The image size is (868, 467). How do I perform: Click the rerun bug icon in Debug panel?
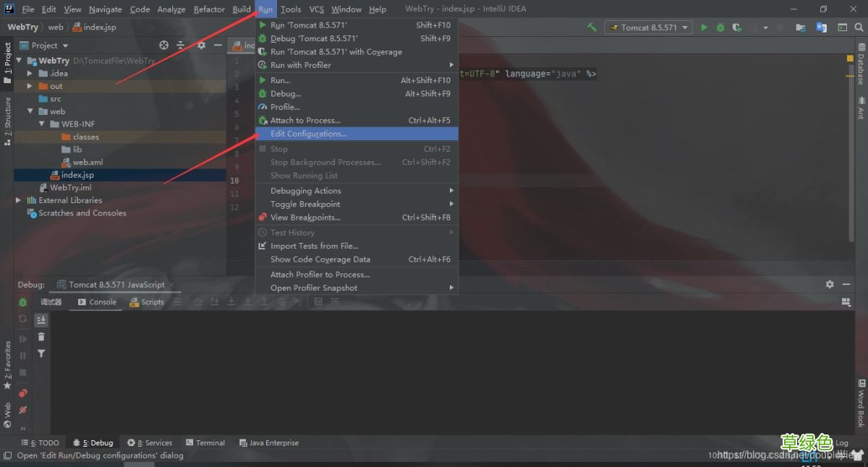(x=23, y=302)
